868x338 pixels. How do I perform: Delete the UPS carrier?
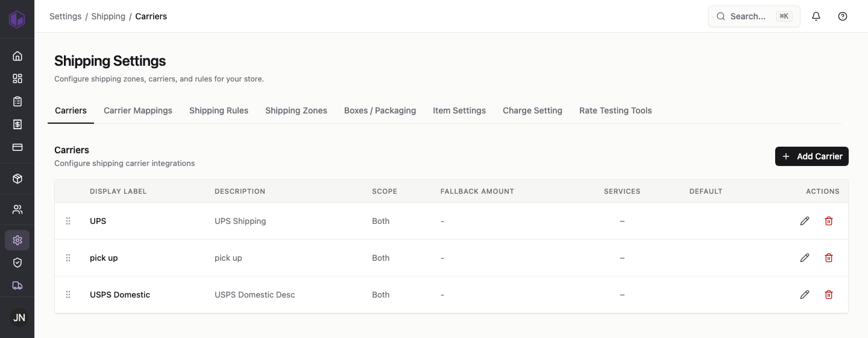point(829,221)
